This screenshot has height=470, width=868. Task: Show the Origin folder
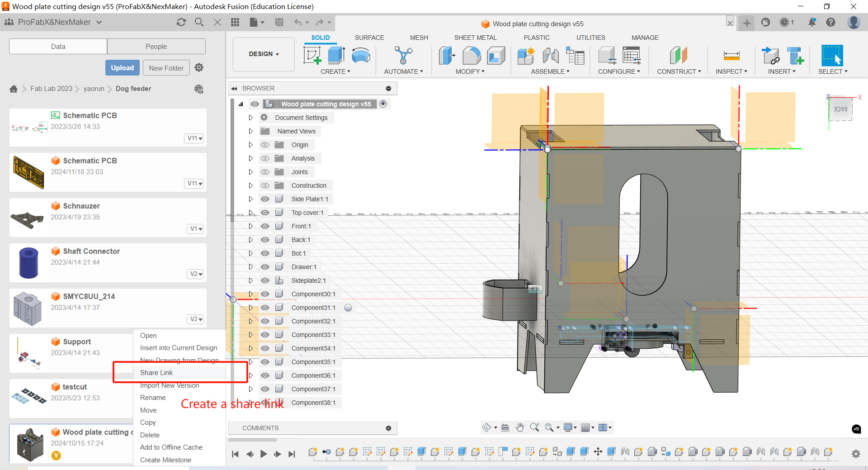click(265, 145)
